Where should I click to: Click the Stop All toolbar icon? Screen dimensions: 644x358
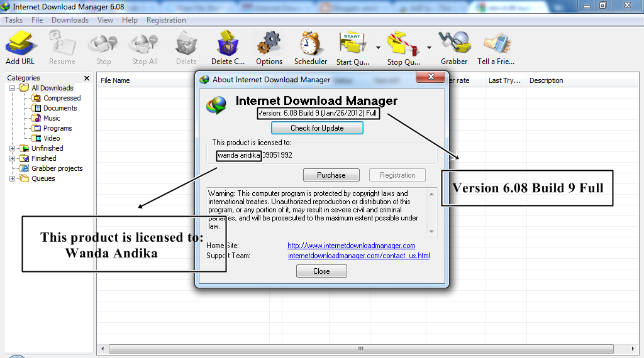pos(145,43)
